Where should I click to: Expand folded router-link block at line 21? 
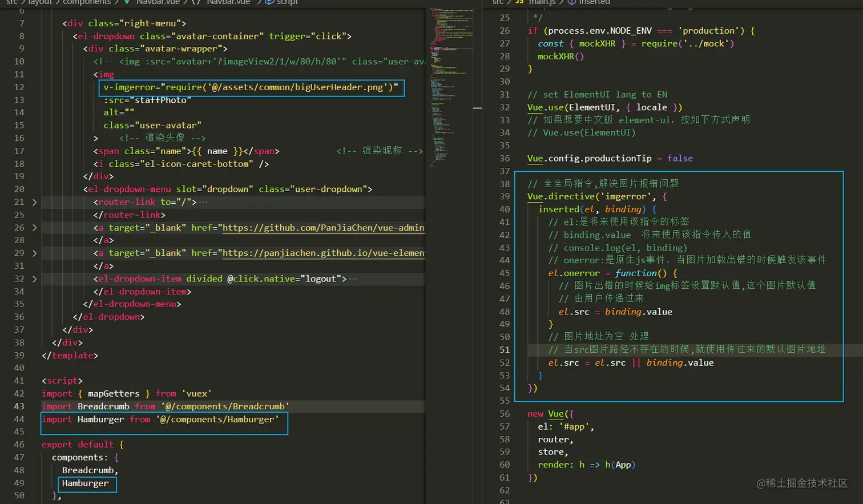coord(34,202)
